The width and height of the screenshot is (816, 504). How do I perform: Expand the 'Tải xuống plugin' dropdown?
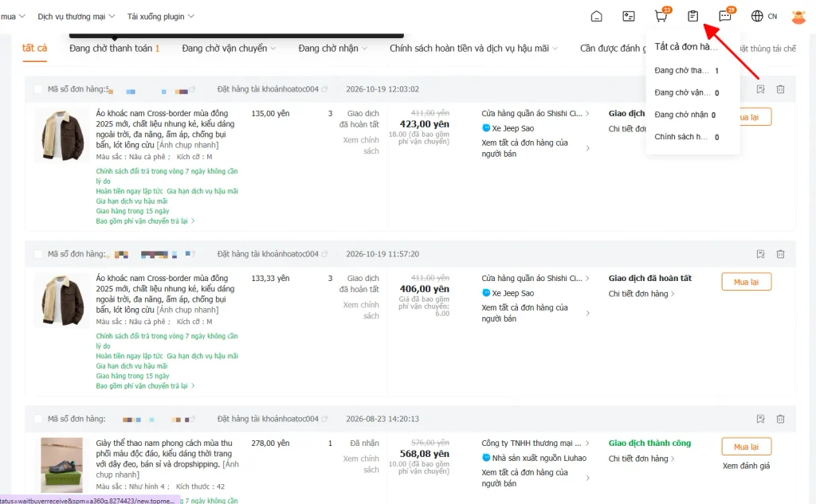coord(161,17)
